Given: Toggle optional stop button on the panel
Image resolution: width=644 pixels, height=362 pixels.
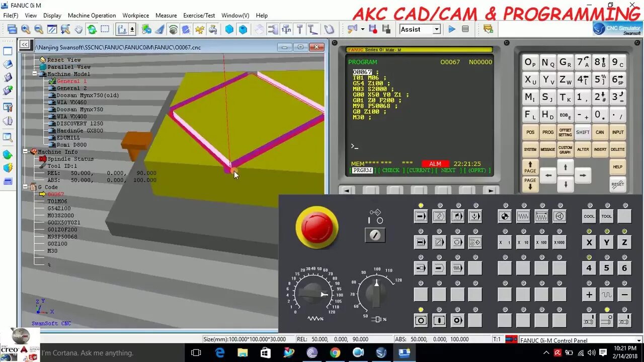Looking at the screenshot, I should (457, 242).
